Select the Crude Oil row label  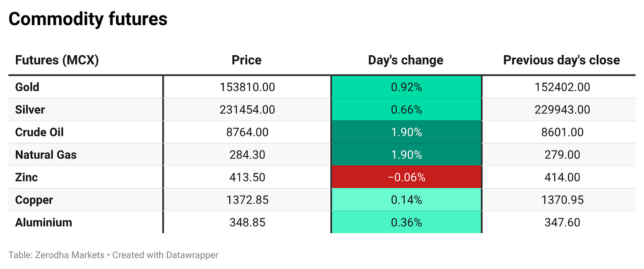click(x=39, y=132)
